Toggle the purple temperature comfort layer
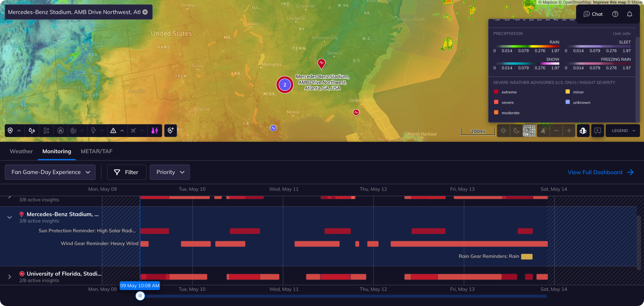 click(155, 131)
